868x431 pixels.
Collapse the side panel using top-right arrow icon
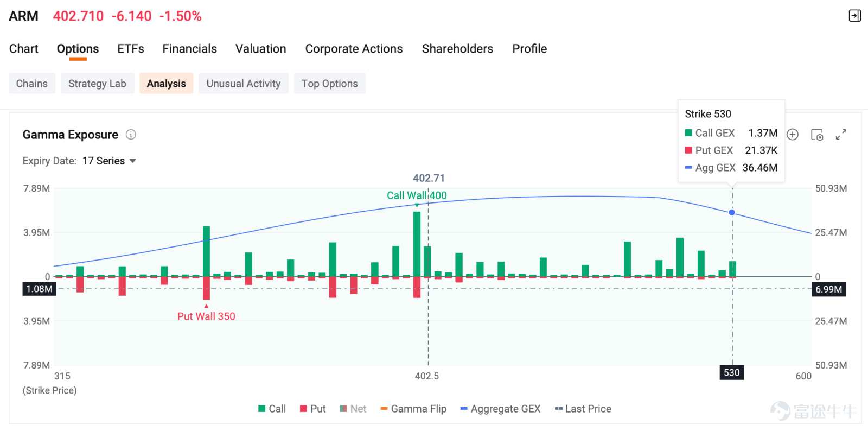pyautogui.click(x=854, y=16)
